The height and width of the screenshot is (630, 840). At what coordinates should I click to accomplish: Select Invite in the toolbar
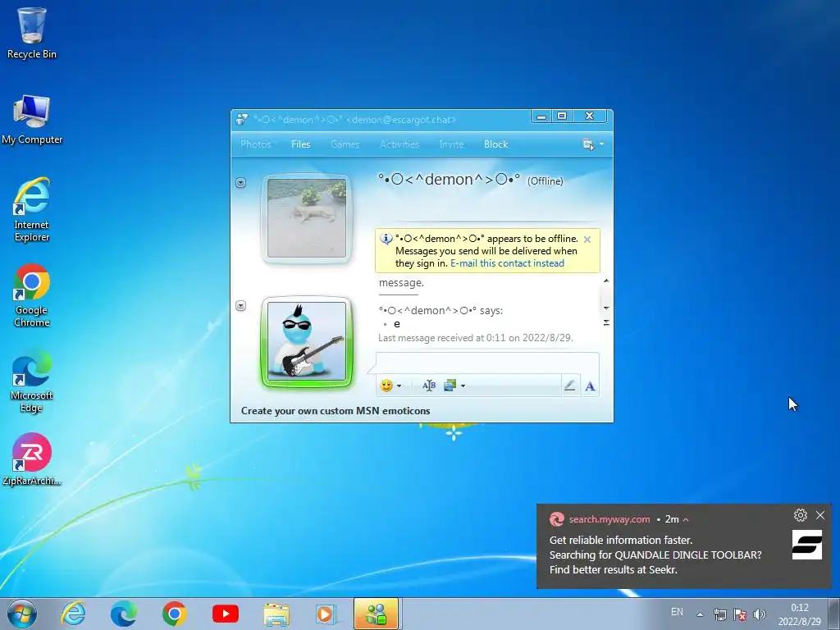point(452,144)
